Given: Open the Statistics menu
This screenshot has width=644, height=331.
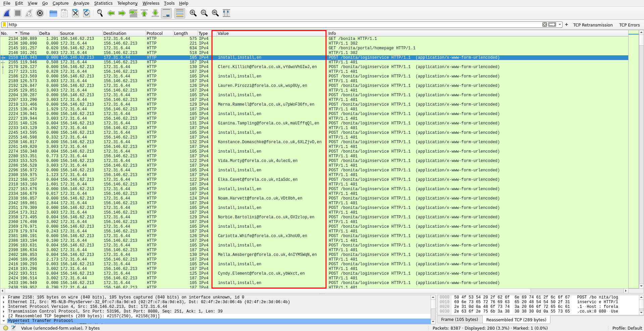Looking at the screenshot, I should 103,3.
